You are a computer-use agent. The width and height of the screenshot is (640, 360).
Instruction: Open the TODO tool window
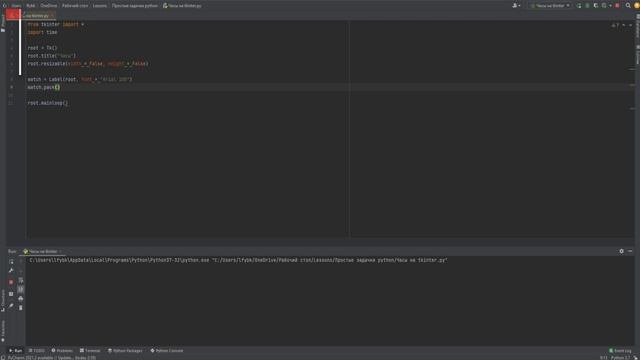click(37, 351)
